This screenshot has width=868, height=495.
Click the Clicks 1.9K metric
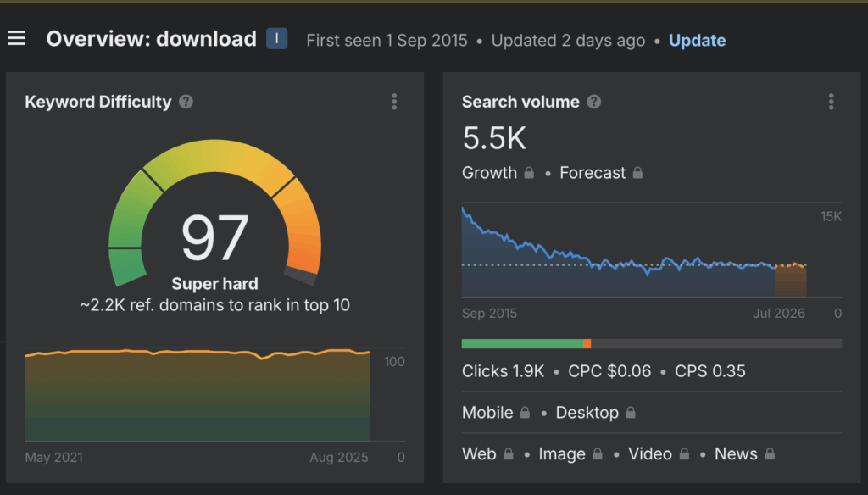[x=503, y=371]
